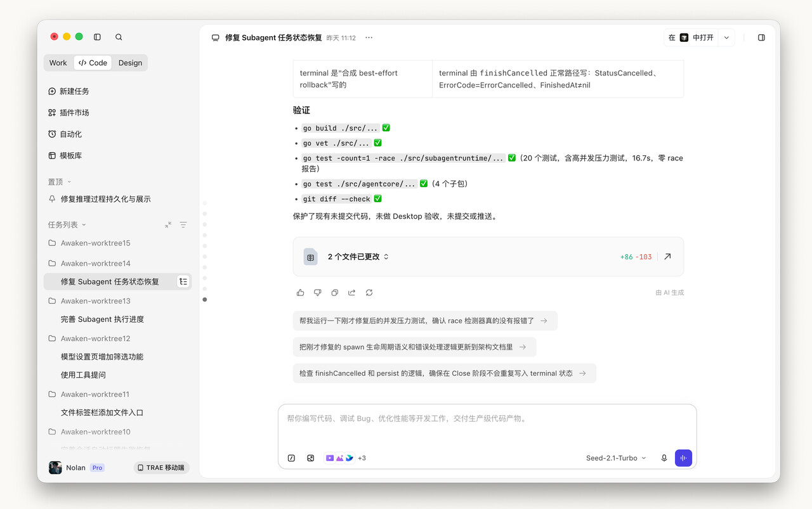Toggle the right side panel icon
Viewport: 812px width, 509px height.
click(x=761, y=37)
